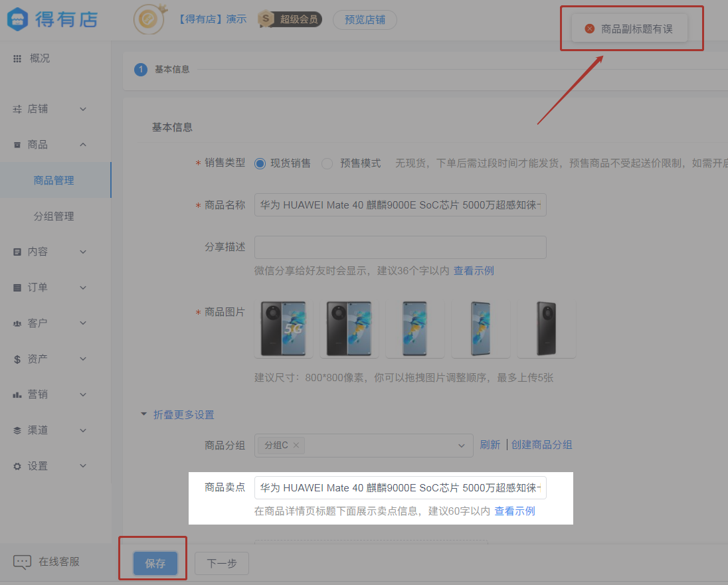Expand the 营销 menu
Image resolution: width=728 pixels, height=585 pixels.
click(83, 394)
